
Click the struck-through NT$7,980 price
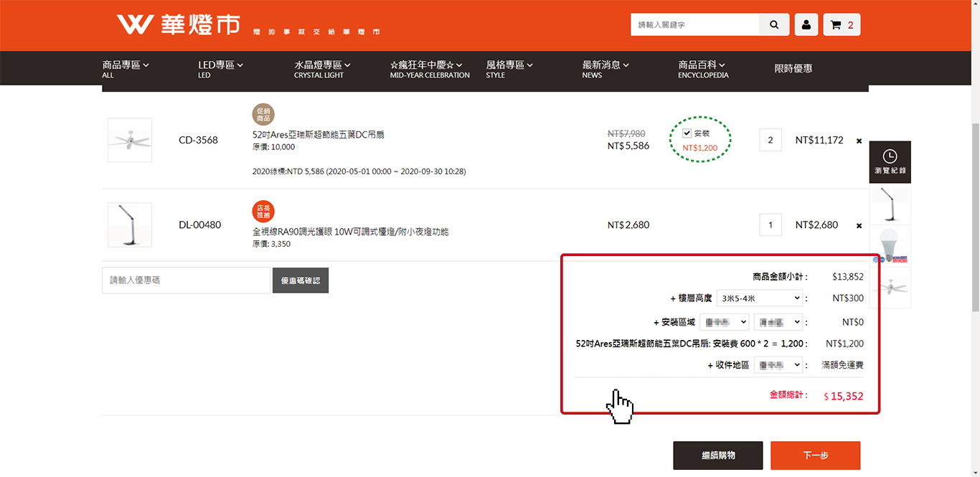click(626, 133)
